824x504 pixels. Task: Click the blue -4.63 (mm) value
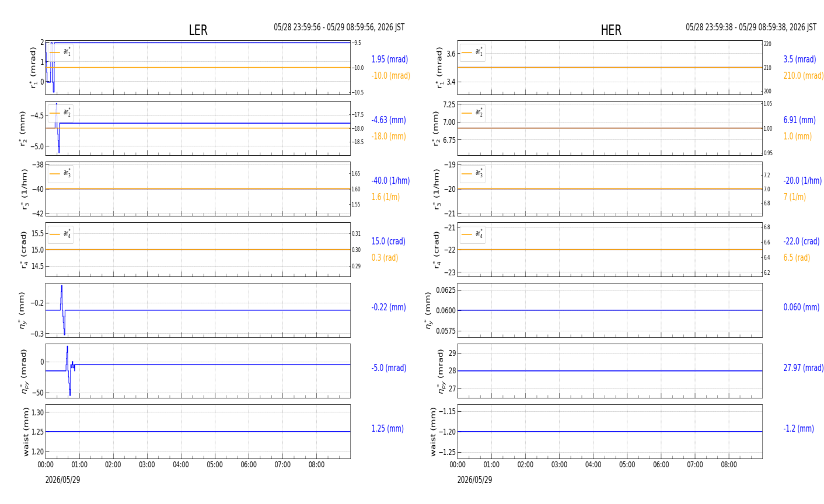[x=389, y=120]
